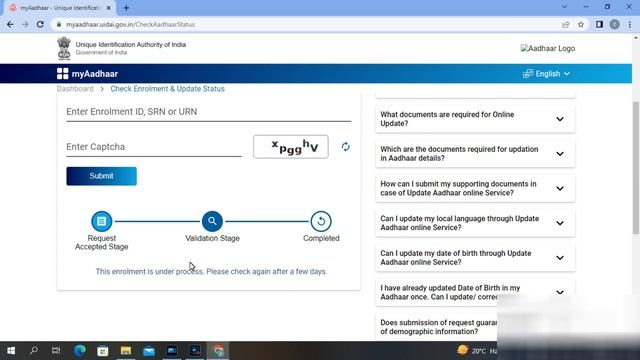Open Windows Start menu

11,351
